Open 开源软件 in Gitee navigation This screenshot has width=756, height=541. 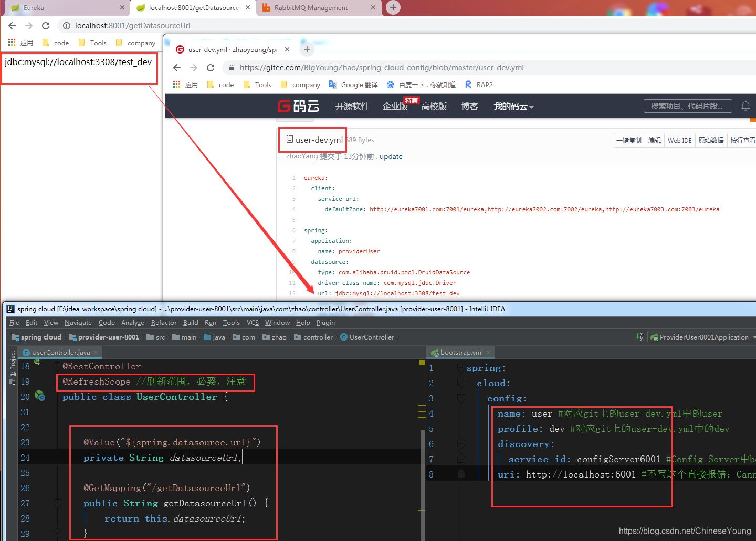point(352,107)
